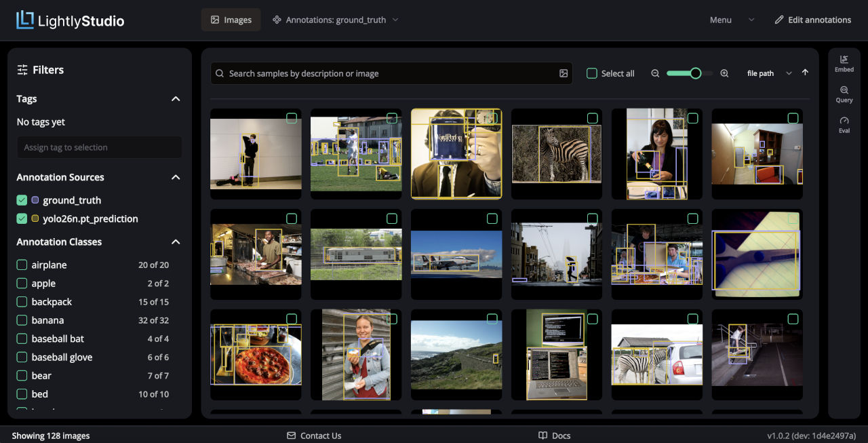Open the file path sort dropdown
868x443 pixels.
tap(769, 73)
